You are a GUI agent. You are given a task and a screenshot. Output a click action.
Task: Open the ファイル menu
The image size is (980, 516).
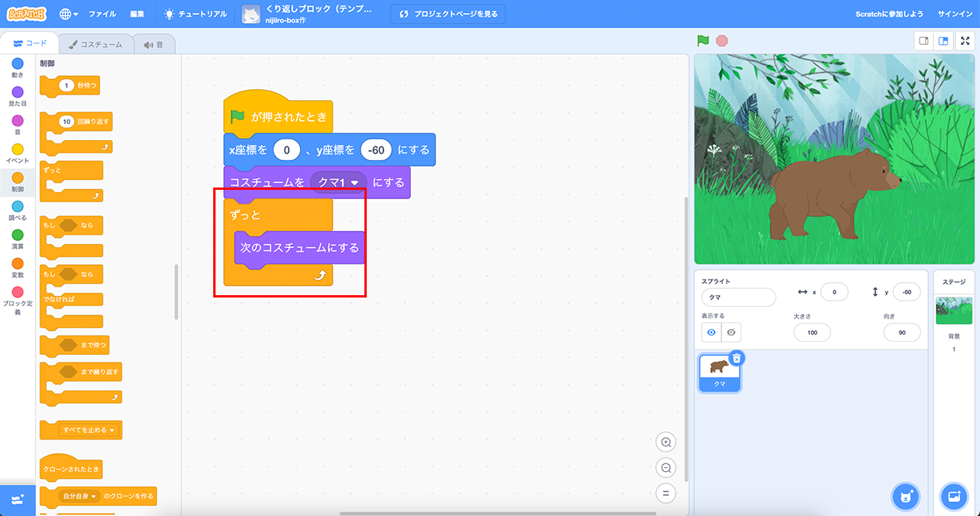(102, 14)
